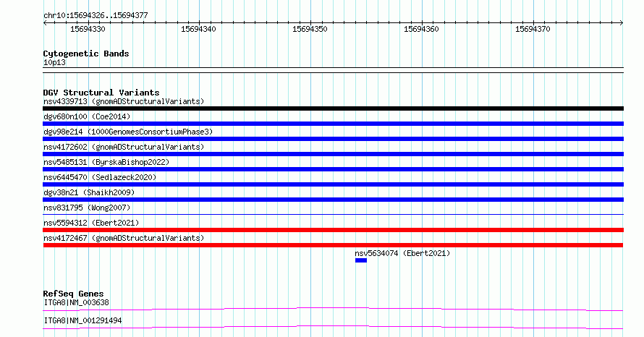Screen dimensions: 644x337
Task: Open dgv98e214 (1000GenomesConsortiumPhase3) label
Action: point(128,132)
